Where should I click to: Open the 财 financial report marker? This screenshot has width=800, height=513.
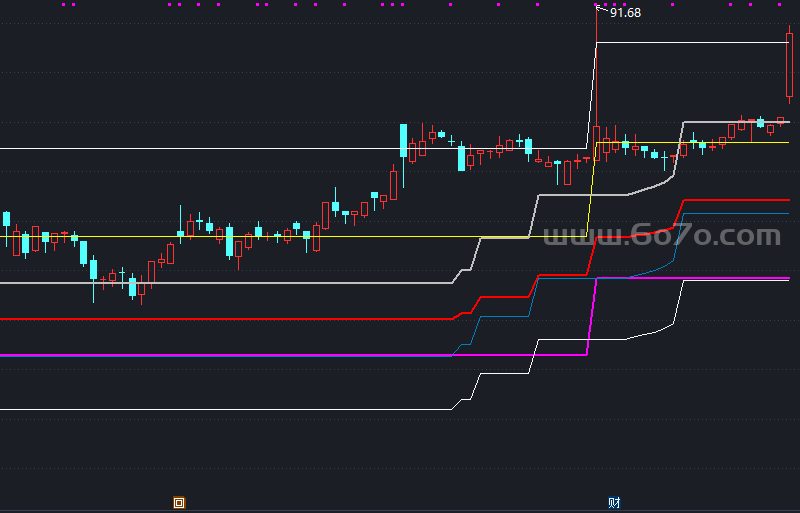pos(614,503)
